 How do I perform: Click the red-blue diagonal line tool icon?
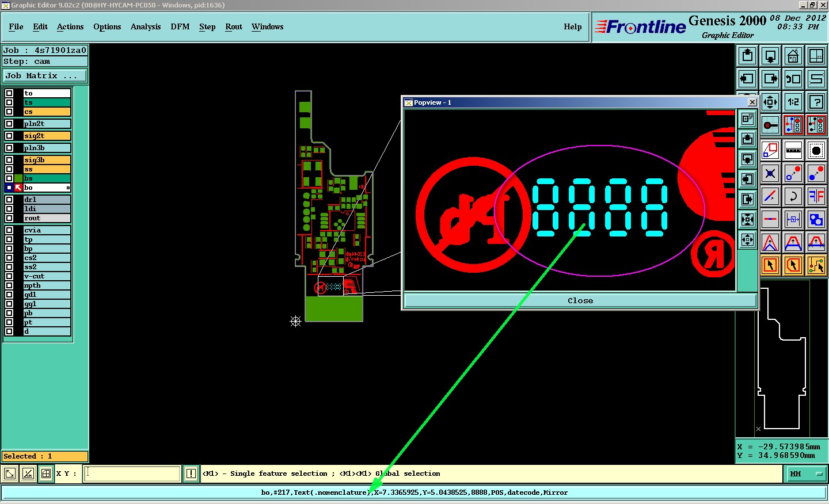click(770, 196)
